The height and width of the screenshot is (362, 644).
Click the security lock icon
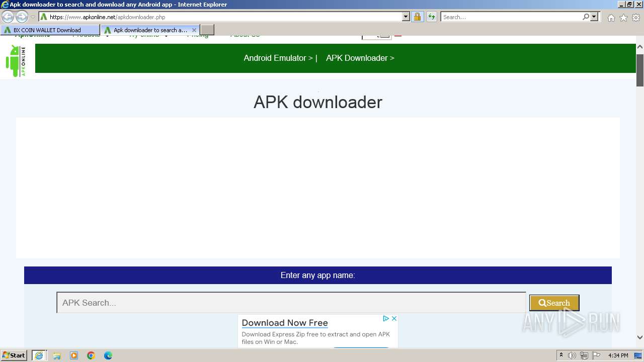pos(417,17)
